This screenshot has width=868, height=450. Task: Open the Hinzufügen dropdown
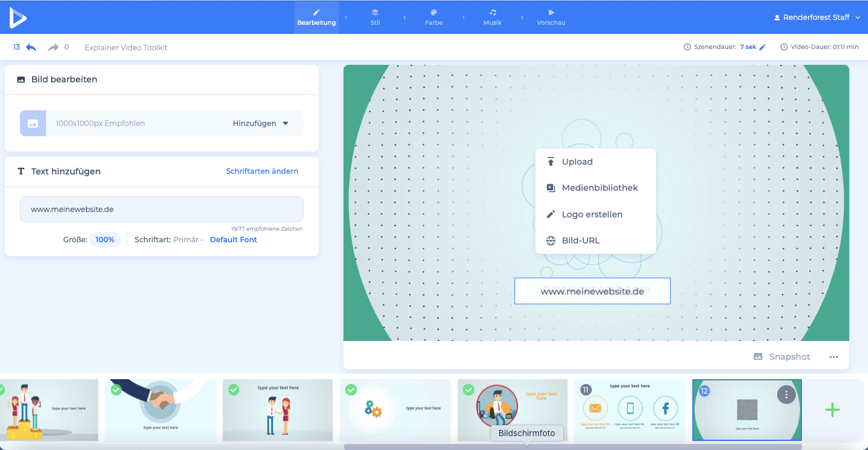click(x=260, y=124)
